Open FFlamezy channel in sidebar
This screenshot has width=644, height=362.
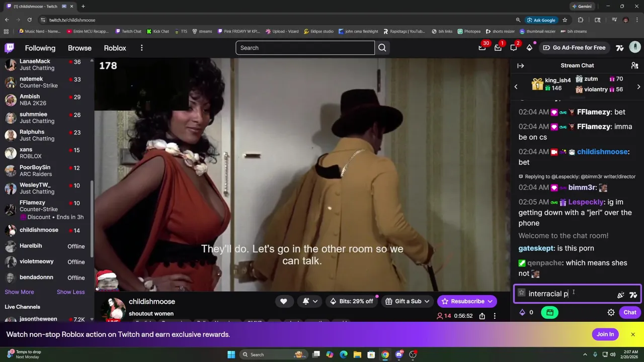(x=47, y=209)
